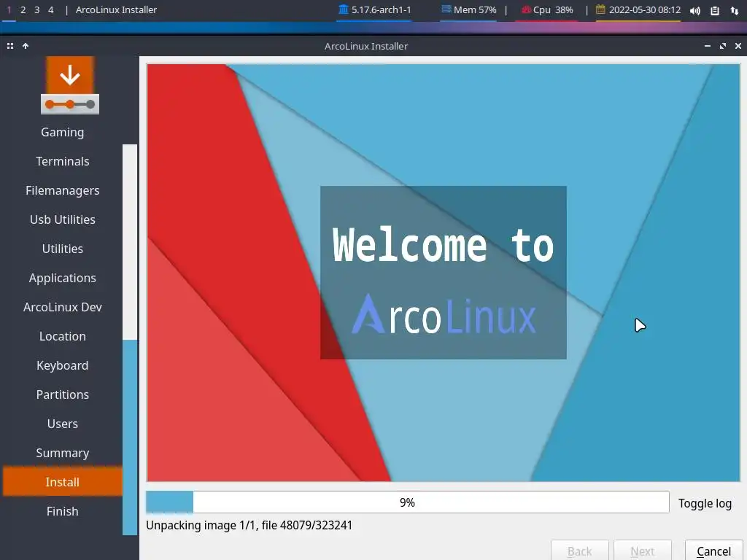Select the Filemanagers step
747x560 pixels.
pos(63,190)
